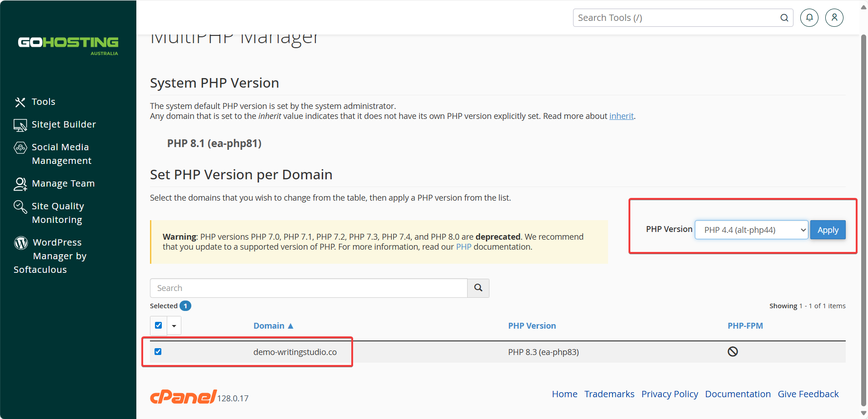The image size is (868, 419).
Task: Click in the domain Search field
Action: pyautogui.click(x=309, y=288)
